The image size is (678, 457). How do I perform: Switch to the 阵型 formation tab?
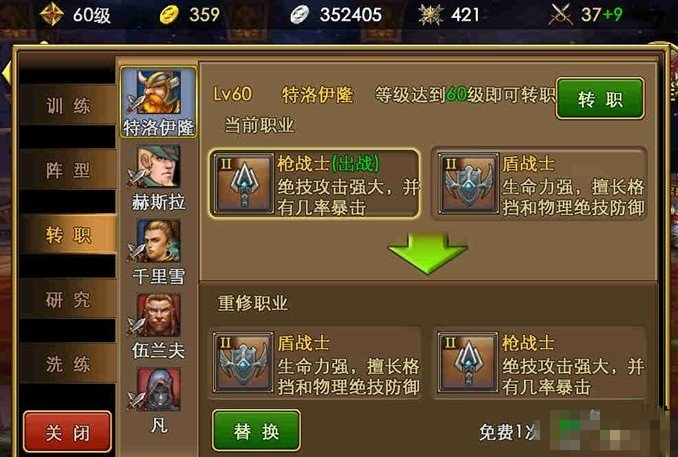tap(68, 170)
